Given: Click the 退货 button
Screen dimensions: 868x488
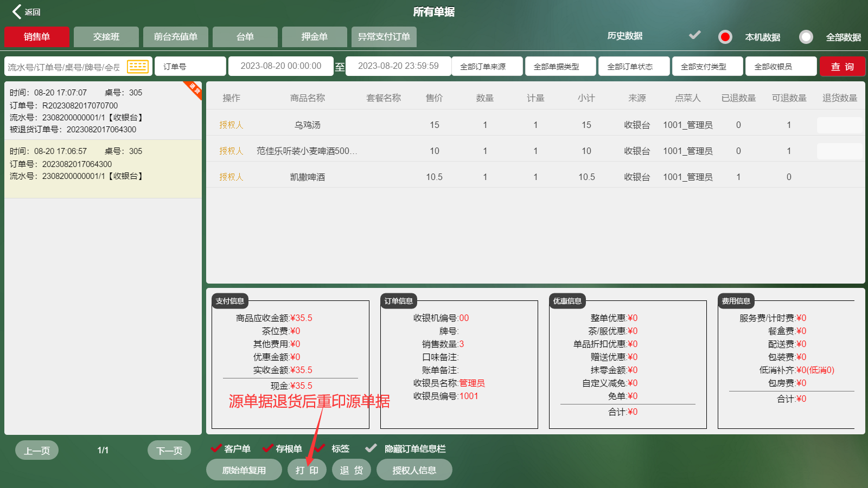Looking at the screenshot, I should (x=352, y=470).
